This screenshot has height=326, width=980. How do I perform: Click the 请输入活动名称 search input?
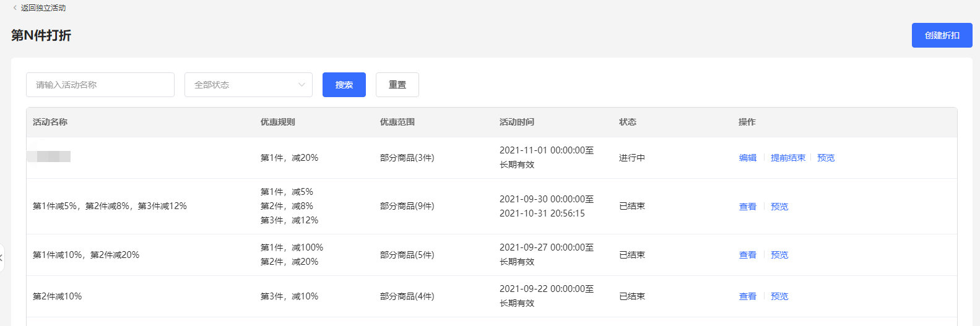(x=100, y=85)
